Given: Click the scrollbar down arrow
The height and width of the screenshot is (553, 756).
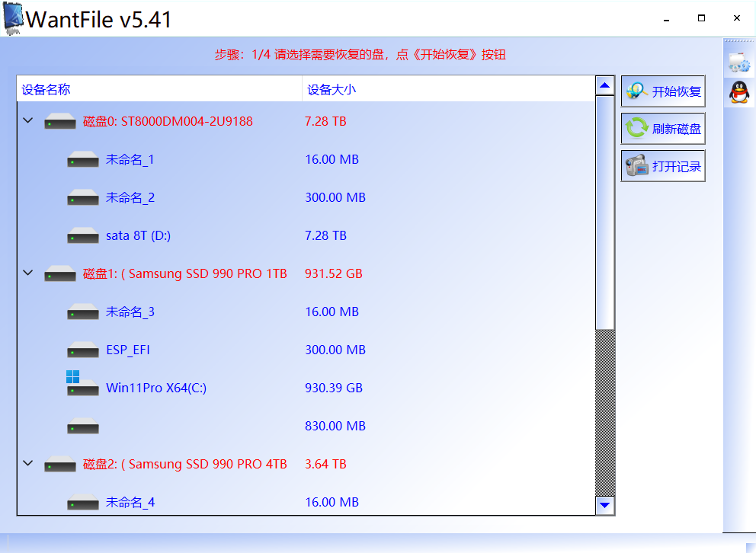Looking at the screenshot, I should [x=604, y=504].
